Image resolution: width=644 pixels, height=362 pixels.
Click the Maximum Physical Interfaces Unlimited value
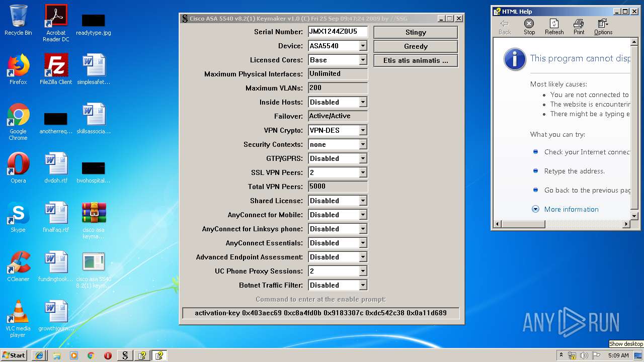(338, 74)
